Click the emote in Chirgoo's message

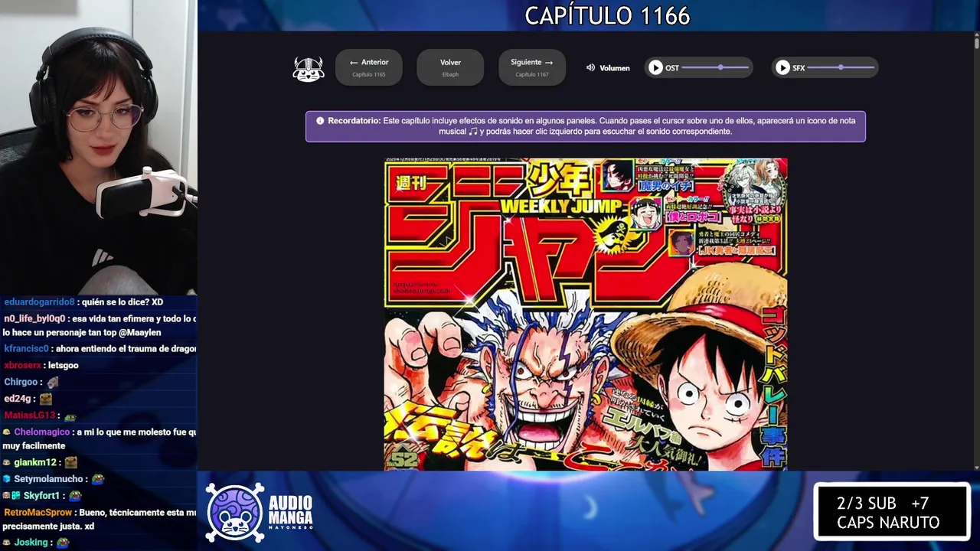(x=53, y=383)
